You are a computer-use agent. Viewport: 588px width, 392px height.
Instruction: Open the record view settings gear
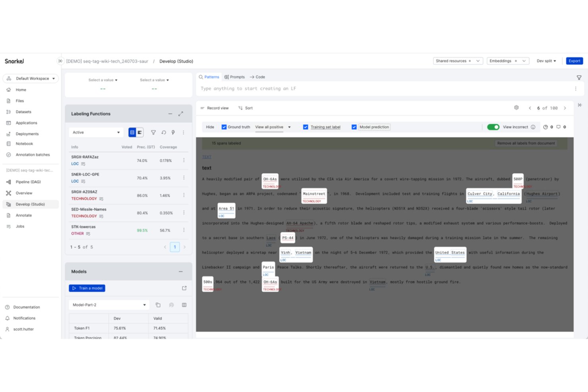tap(516, 108)
